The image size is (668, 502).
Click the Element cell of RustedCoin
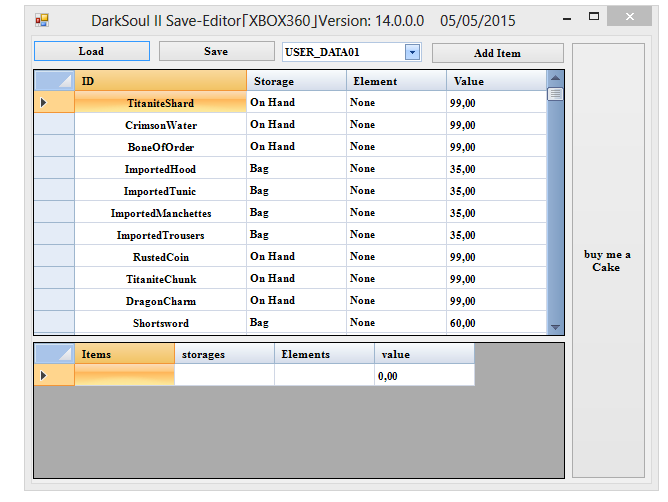(396, 257)
